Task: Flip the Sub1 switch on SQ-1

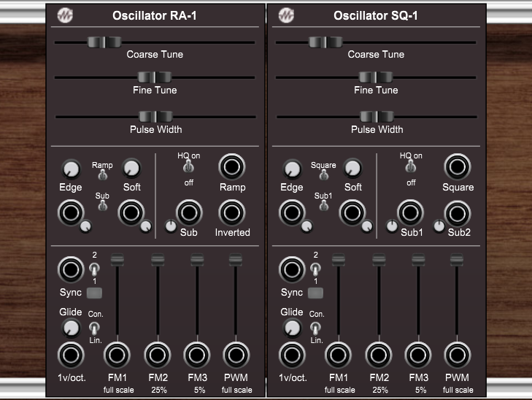Action: pos(324,205)
